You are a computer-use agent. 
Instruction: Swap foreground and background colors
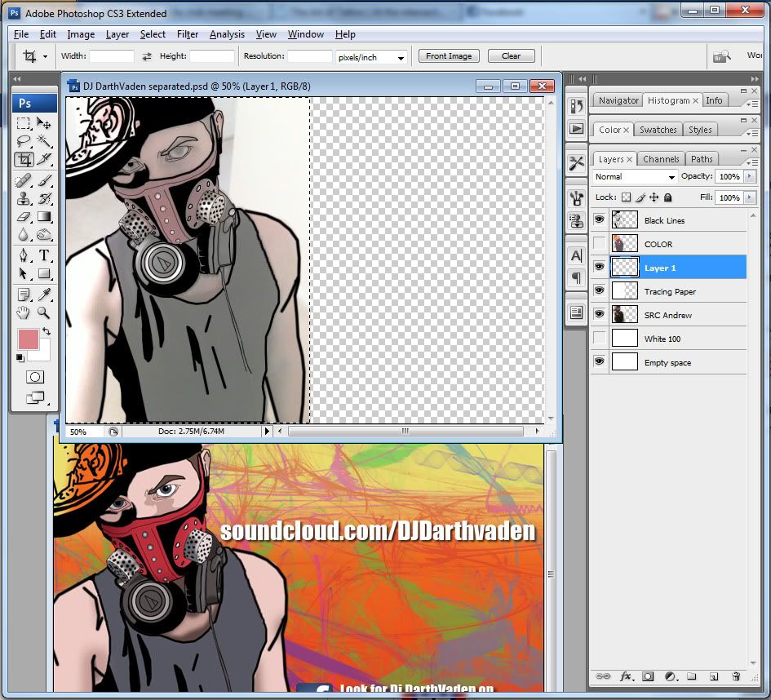pos(47,331)
